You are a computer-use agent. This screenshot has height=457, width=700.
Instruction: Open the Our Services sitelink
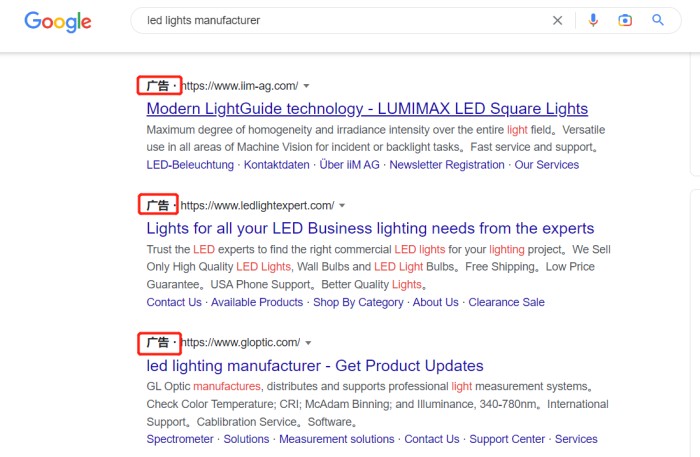(x=546, y=165)
